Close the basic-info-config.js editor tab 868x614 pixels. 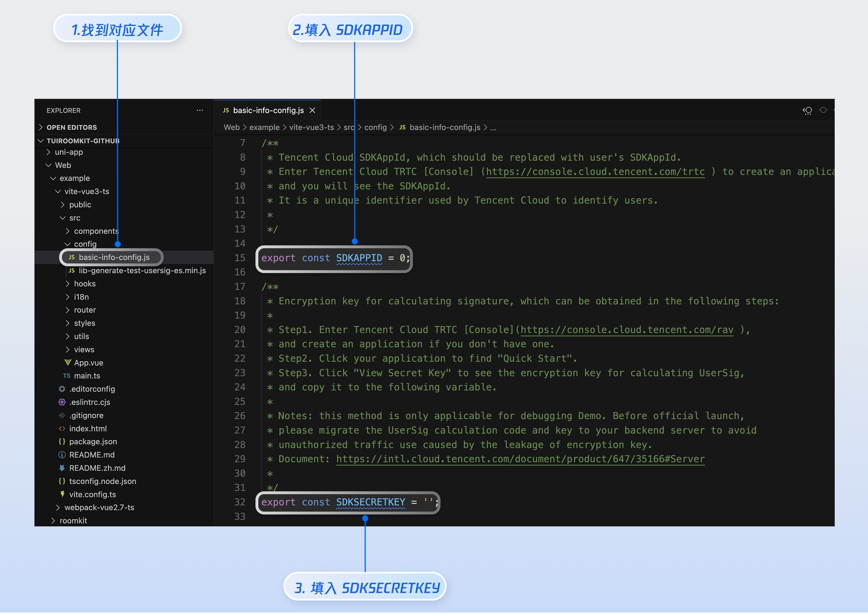point(312,110)
